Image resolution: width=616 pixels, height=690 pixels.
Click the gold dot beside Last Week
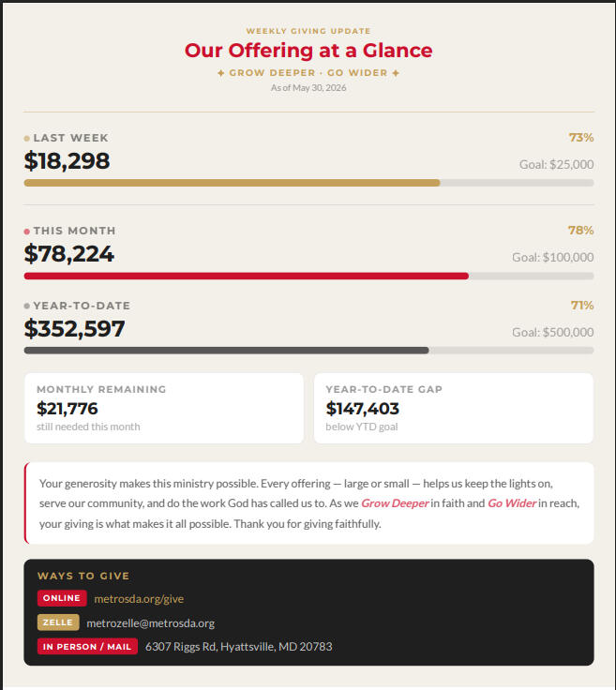click(27, 139)
